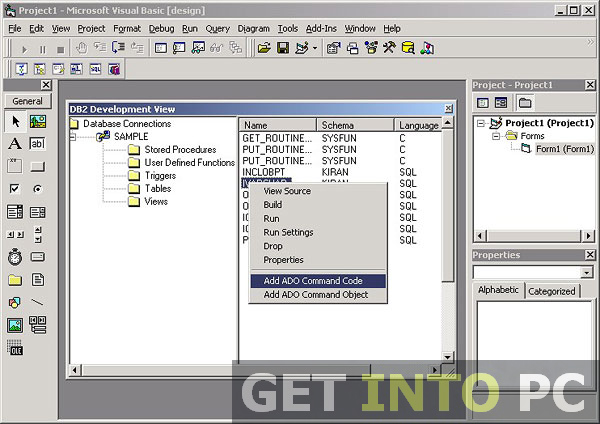
Task: Select the Image control in toolbox
Action: pyautogui.click(x=15, y=325)
